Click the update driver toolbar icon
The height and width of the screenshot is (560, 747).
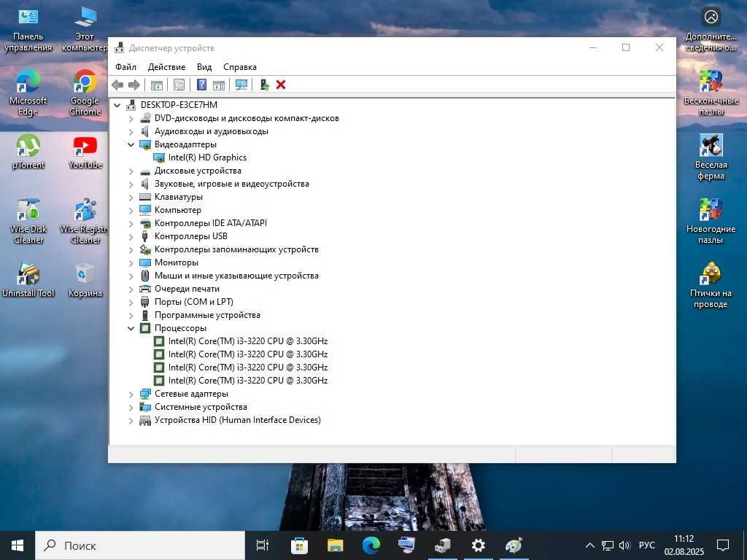coord(264,85)
